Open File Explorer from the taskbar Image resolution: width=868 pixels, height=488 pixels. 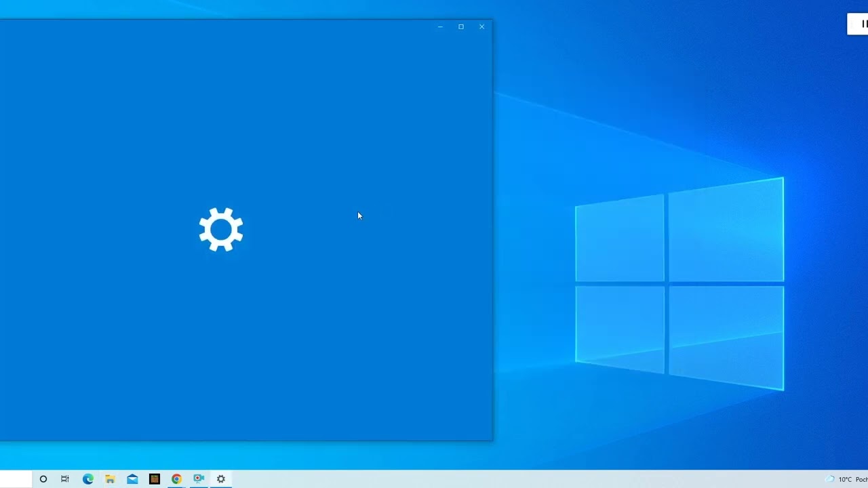click(x=110, y=479)
